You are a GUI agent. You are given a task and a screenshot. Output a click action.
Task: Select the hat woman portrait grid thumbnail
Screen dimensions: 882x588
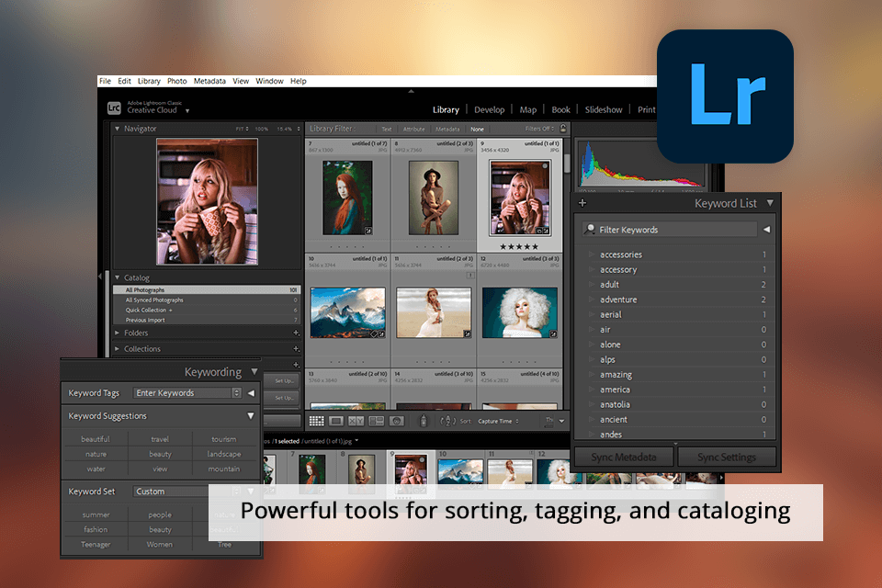[433, 198]
